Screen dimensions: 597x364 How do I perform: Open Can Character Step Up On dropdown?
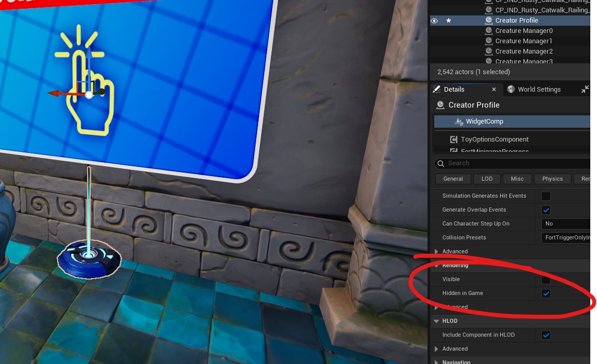[566, 224]
